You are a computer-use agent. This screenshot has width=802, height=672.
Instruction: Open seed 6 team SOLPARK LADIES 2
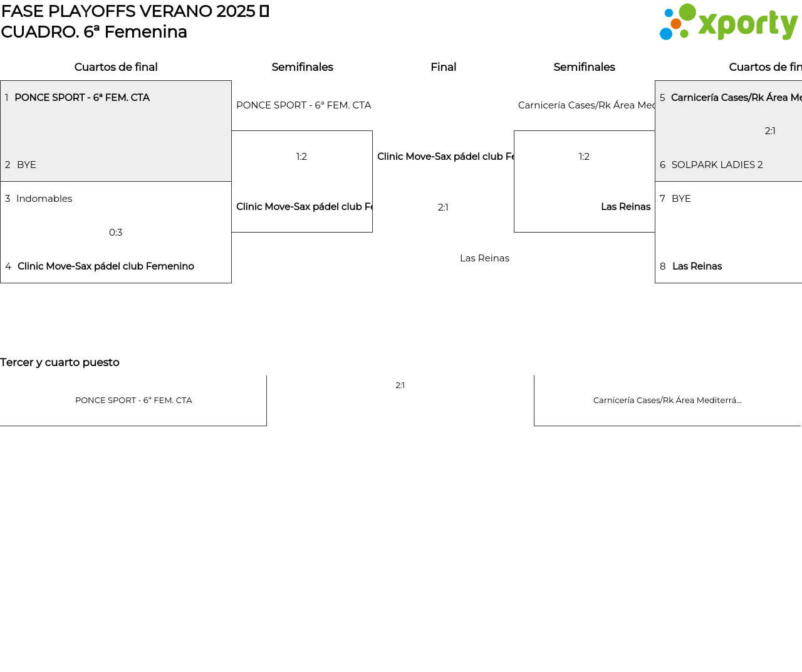717,165
